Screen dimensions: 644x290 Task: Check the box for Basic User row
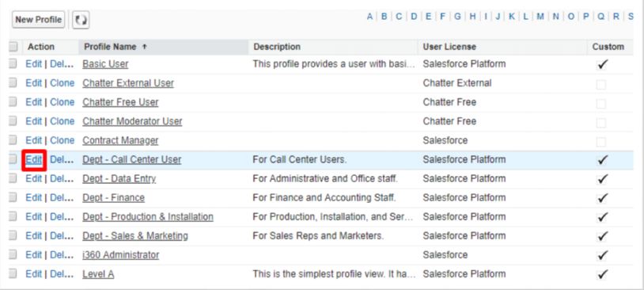tap(13, 63)
